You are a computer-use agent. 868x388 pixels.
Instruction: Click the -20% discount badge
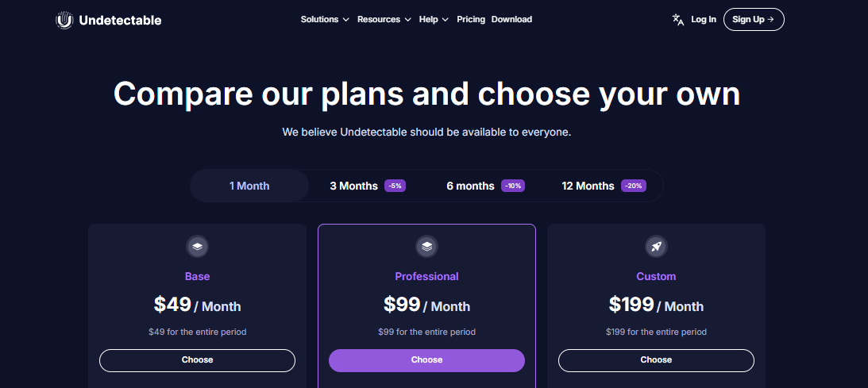click(x=634, y=186)
